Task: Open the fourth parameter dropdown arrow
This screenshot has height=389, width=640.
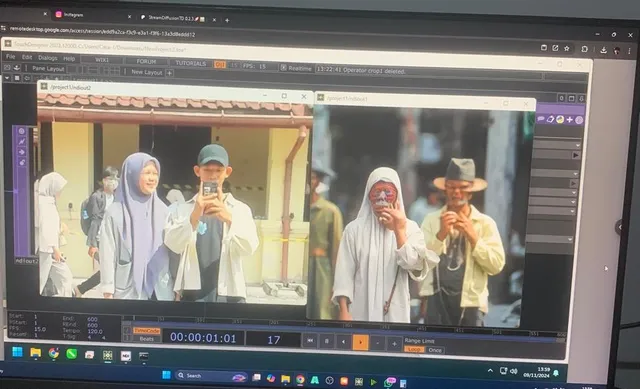Action: (573, 202)
